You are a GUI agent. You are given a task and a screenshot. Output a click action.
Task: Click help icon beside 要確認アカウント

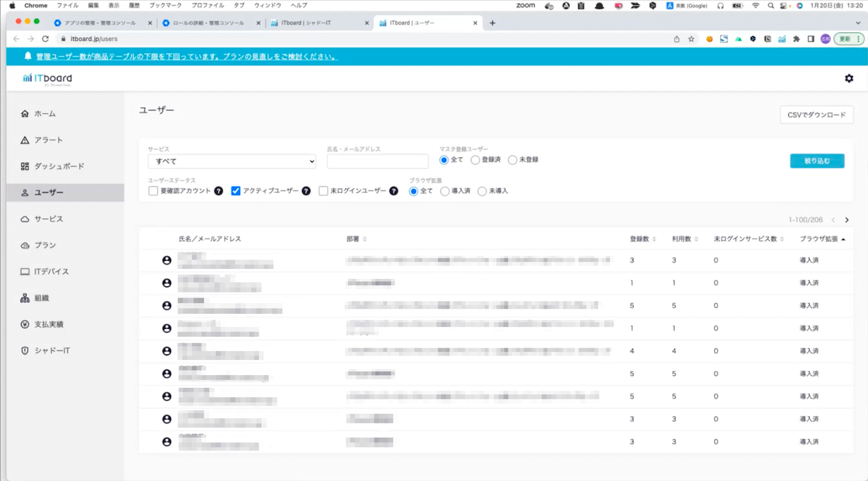coord(219,191)
